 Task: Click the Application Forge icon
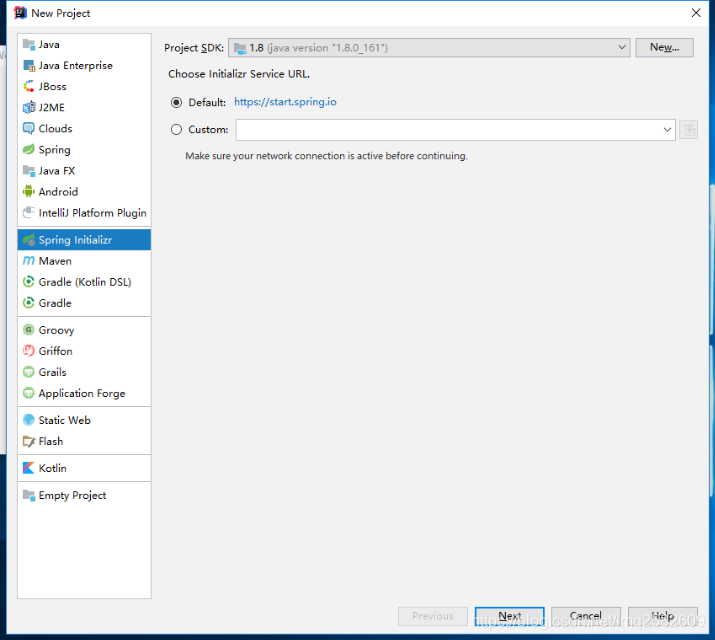pyautogui.click(x=29, y=393)
